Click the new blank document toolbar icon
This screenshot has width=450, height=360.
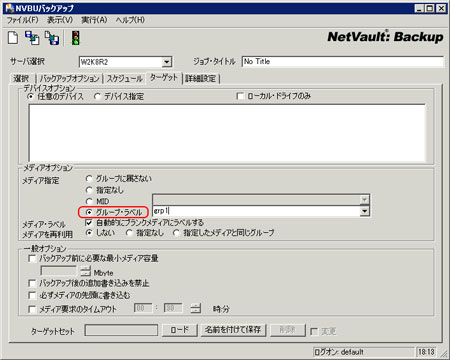tap(13, 38)
